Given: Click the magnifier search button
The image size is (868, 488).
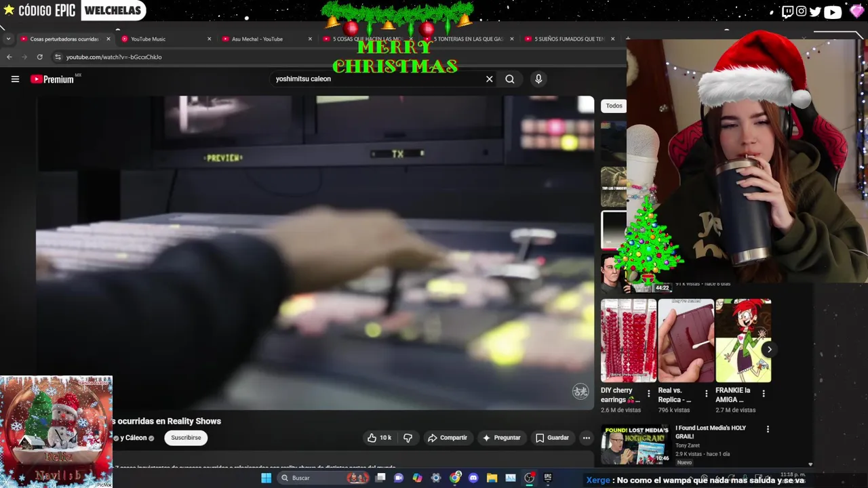Looking at the screenshot, I should pyautogui.click(x=510, y=79).
